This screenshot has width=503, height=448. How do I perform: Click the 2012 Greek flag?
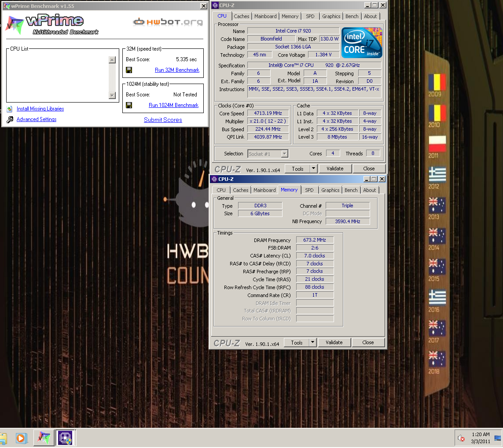437,174
